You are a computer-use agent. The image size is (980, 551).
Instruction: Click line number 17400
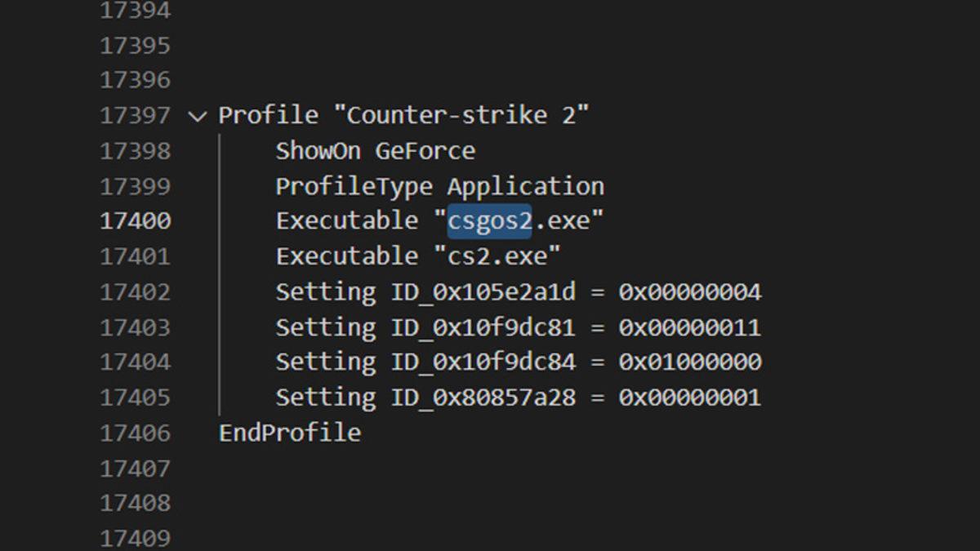point(135,221)
